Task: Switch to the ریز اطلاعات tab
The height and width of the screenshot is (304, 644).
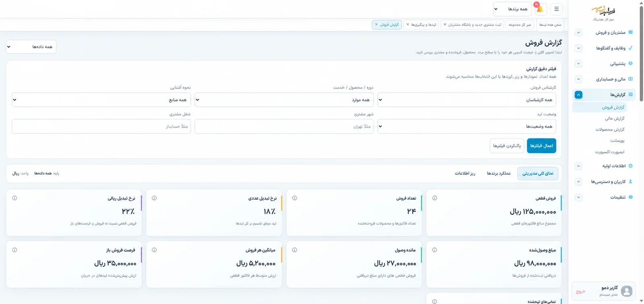Action: (x=465, y=173)
